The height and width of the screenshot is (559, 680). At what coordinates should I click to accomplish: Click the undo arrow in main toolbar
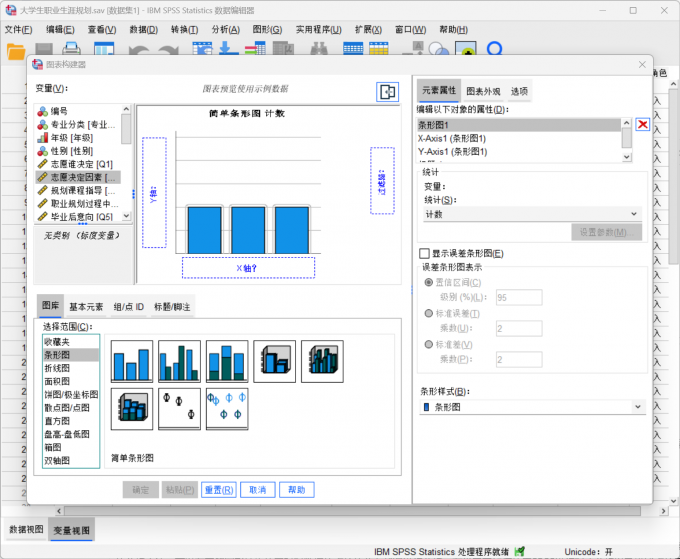pos(139,50)
